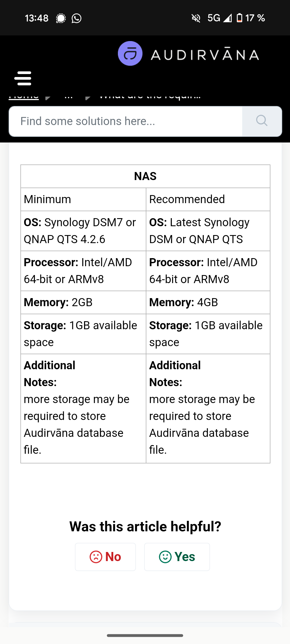Tap the Audirvana purple logo icon

[130, 53]
